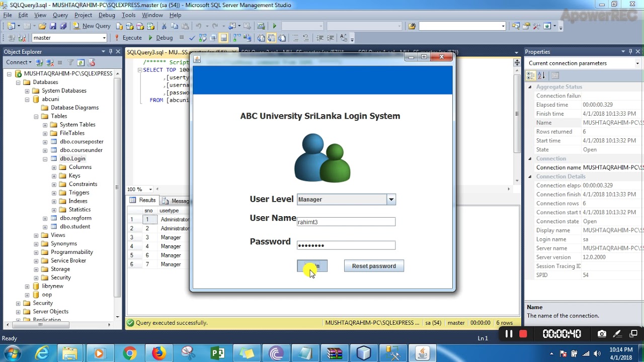Image resolution: width=644 pixels, height=362 pixels.
Task: Pause the ApowerREC recording
Action: [509, 334]
